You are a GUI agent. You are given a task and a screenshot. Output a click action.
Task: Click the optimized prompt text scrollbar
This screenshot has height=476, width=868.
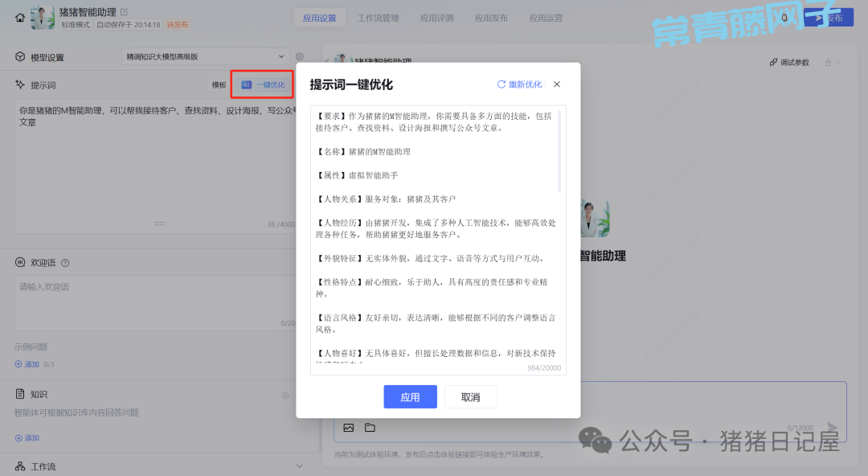pyautogui.click(x=559, y=153)
